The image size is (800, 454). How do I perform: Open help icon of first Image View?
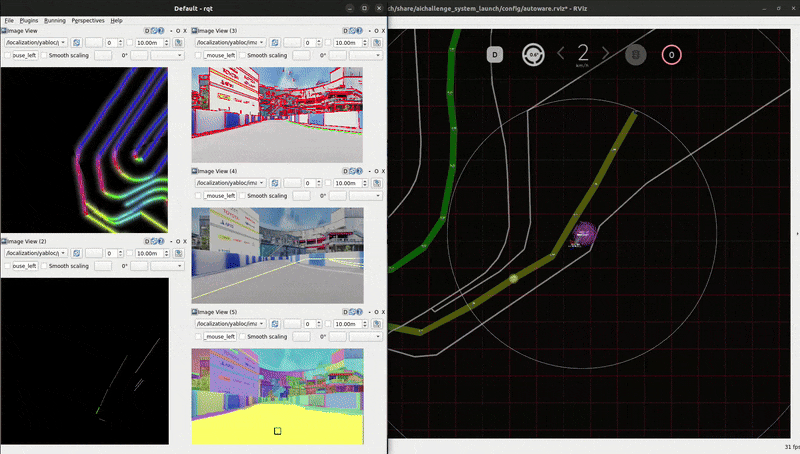[x=161, y=31]
